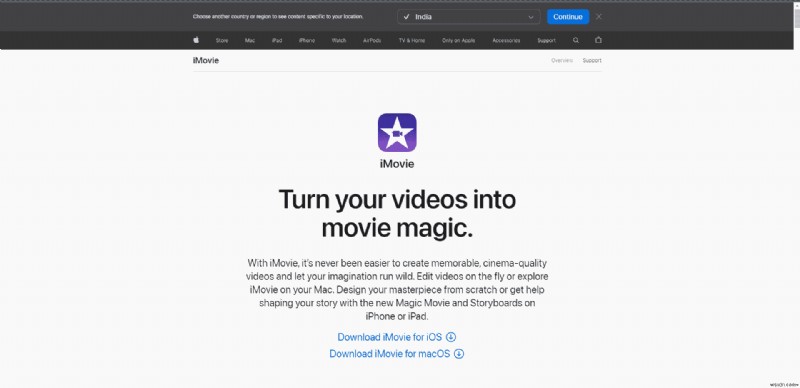Click the iMovie local nav title
The width and height of the screenshot is (800, 388).
(x=206, y=60)
